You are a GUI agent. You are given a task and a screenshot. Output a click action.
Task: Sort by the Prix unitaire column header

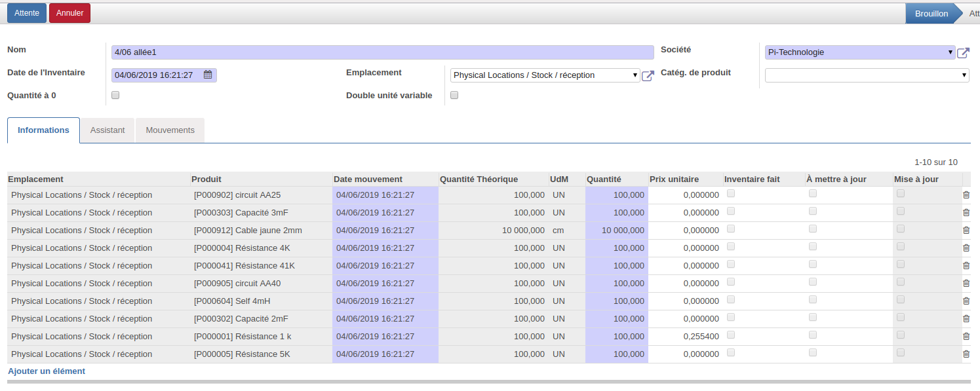point(686,179)
